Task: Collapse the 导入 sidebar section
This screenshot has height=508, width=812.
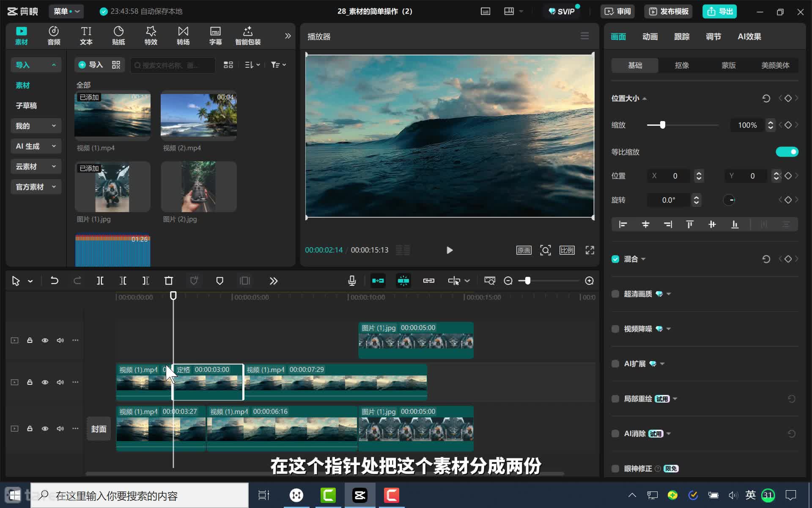Action: (x=36, y=65)
